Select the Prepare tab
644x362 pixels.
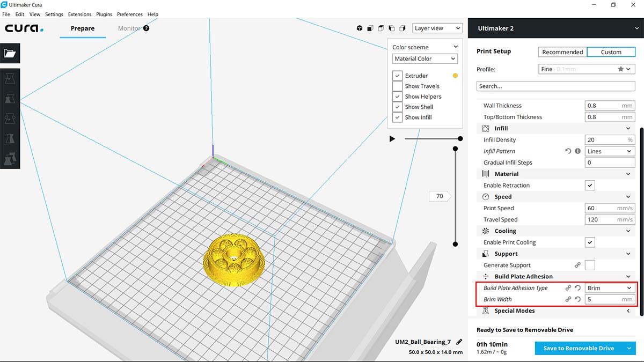coord(83,28)
